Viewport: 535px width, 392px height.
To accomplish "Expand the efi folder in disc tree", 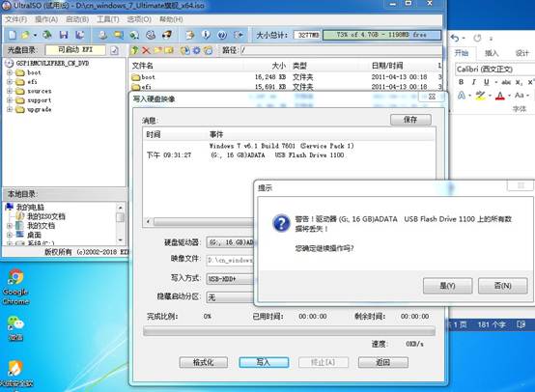I will (x=10, y=82).
